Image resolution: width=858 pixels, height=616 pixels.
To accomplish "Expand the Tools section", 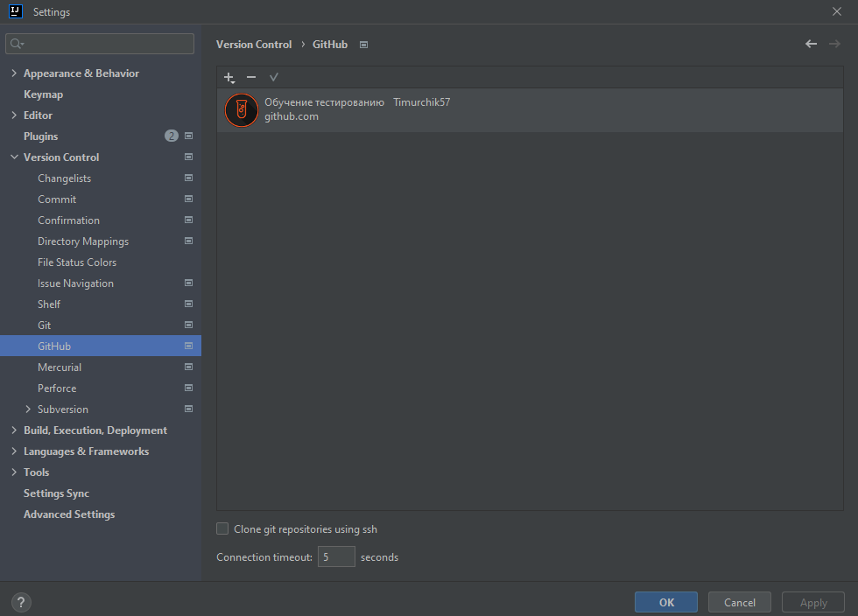I will coord(14,472).
